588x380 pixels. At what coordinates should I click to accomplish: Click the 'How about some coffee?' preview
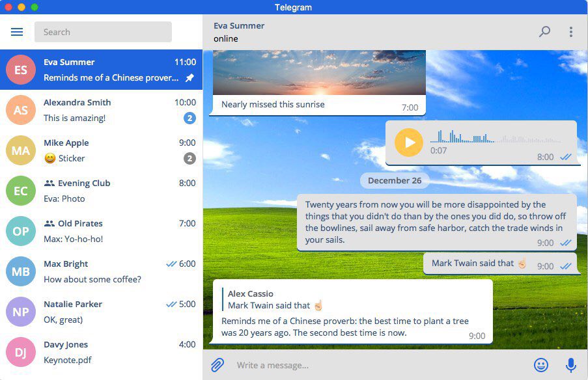(92, 280)
